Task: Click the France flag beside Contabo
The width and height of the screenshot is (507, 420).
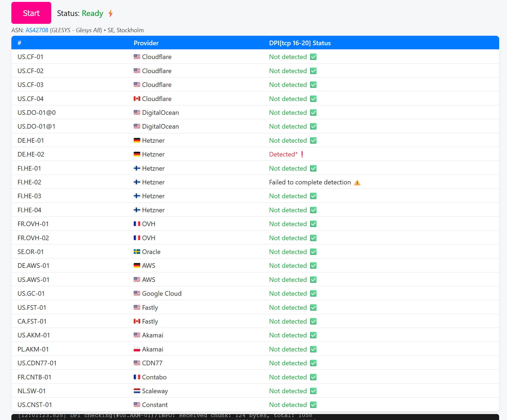Action: click(x=137, y=377)
